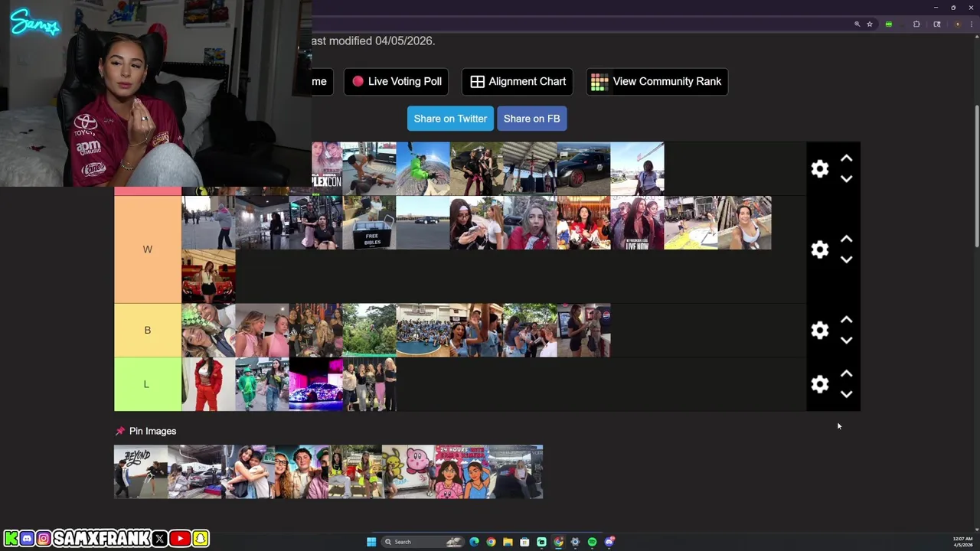
Task: Select FLEXCON image in top row
Action: (x=327, y=168)
